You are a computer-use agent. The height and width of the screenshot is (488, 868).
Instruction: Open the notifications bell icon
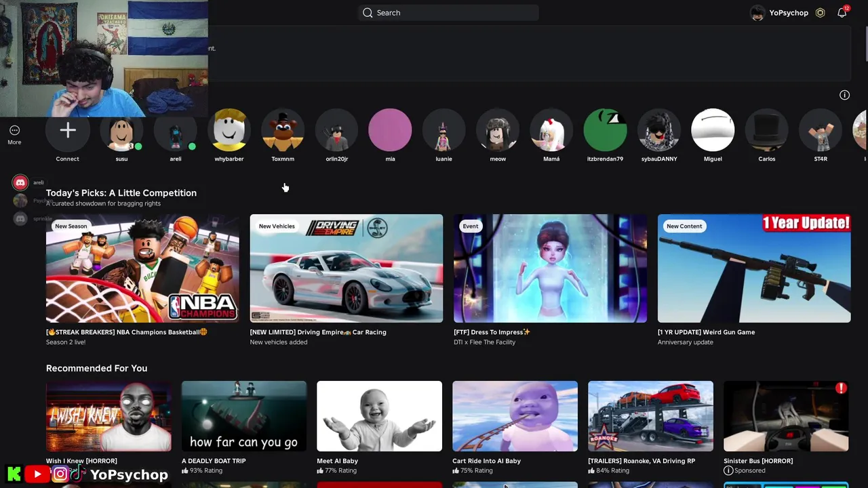(842, 13)
